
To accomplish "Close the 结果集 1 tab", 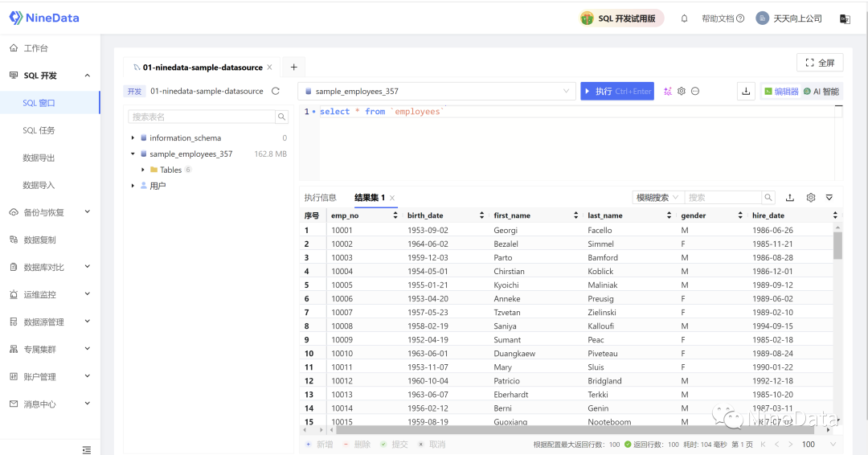I will (392, 199).
